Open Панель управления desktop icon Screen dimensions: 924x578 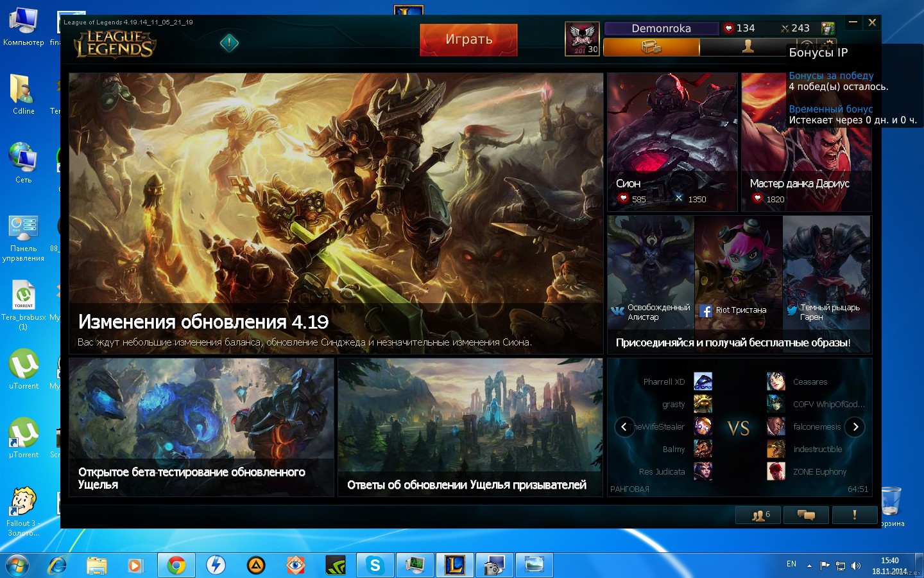point(23,239)
